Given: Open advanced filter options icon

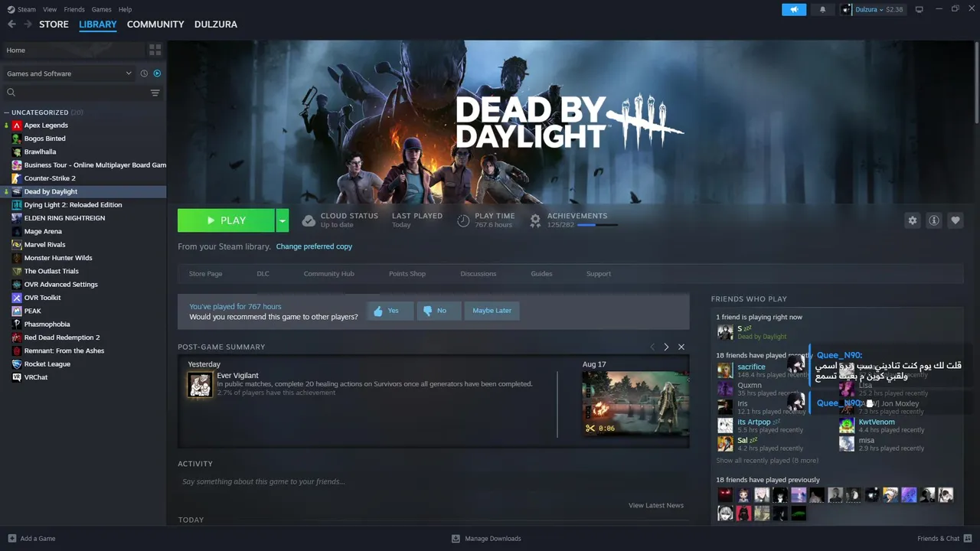Looking at the screenshot, I should click(155, 93).
